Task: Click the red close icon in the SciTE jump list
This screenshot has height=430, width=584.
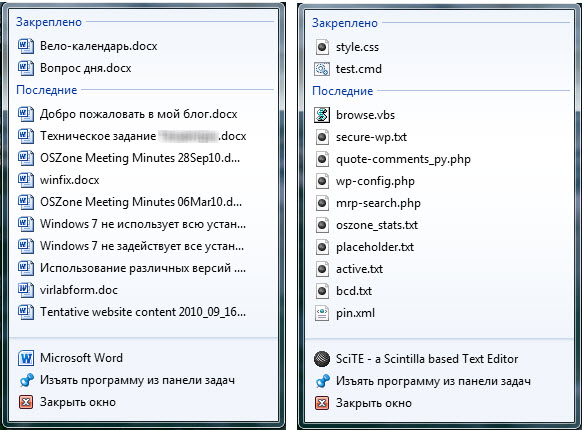Action: (x=322, y=403)
